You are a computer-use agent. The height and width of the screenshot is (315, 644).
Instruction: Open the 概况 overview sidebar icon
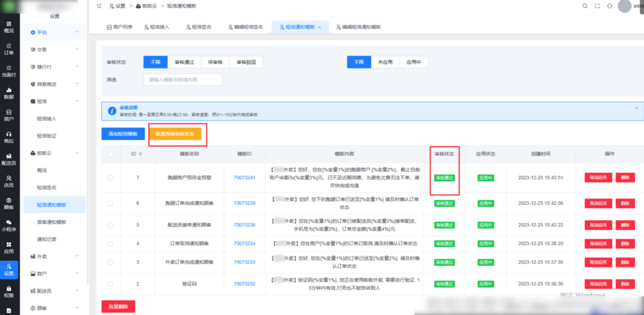[x=9, y=26]
